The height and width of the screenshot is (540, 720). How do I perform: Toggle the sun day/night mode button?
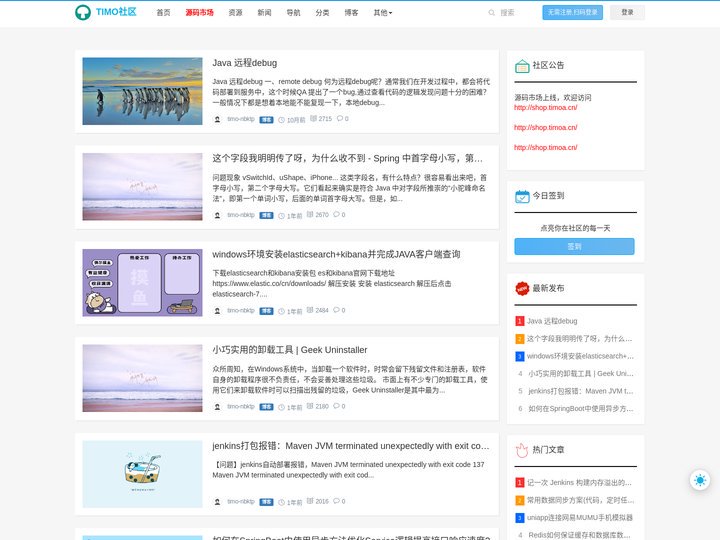(x=700, y=480)
